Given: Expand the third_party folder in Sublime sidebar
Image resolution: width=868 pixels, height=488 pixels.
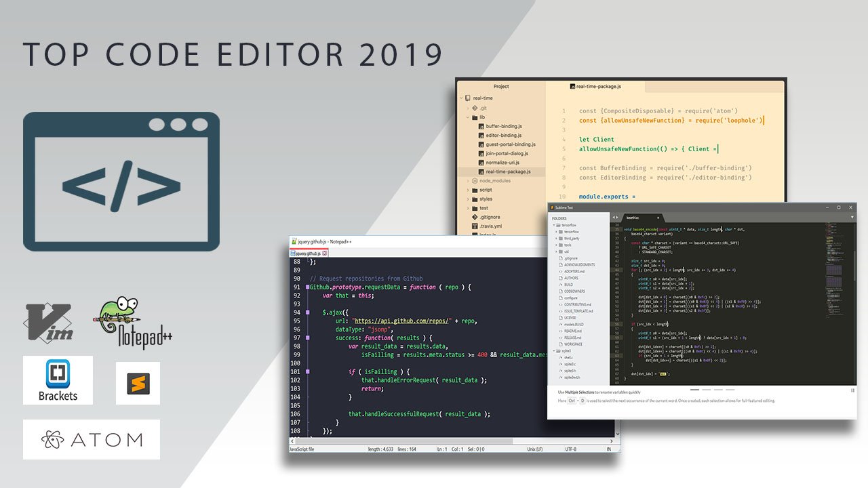Looking at the screenshot, I should coord(557,239).
